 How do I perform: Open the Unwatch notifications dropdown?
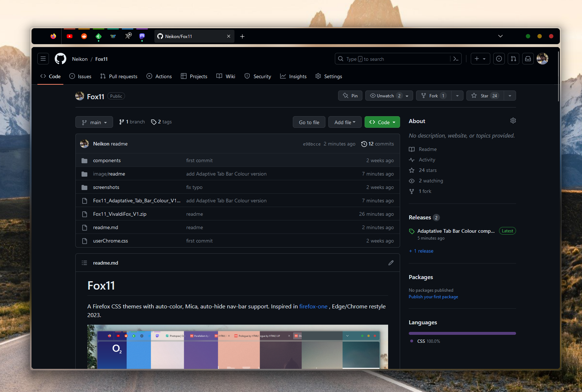click(389, 96)
